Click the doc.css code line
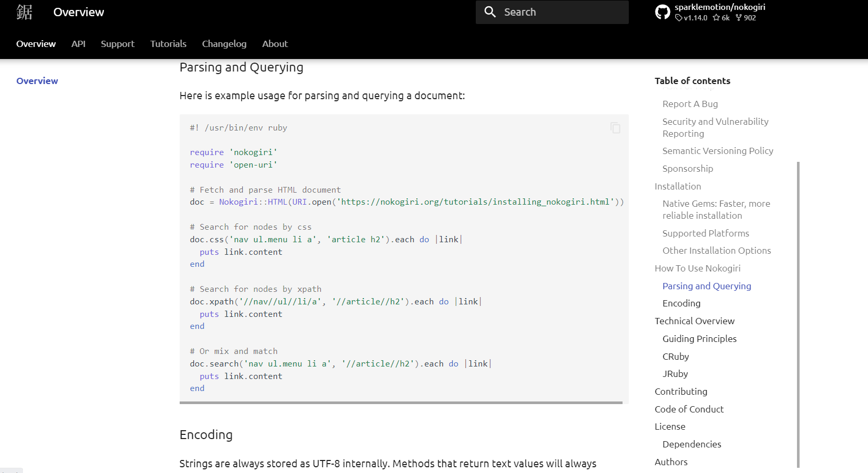 [326, 240]
